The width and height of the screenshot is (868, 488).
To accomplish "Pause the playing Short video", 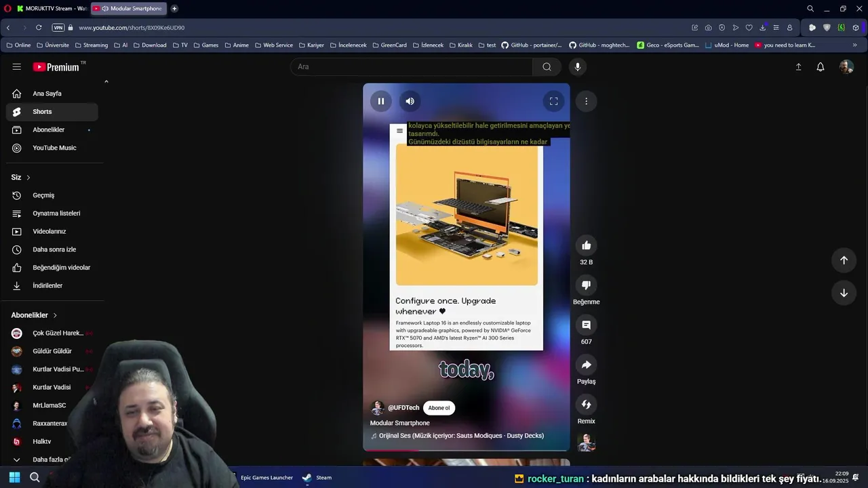I will tap(381, 101).
